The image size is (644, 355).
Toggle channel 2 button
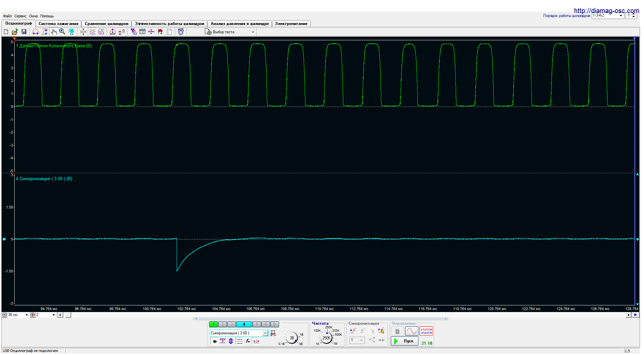pos(223,324)
